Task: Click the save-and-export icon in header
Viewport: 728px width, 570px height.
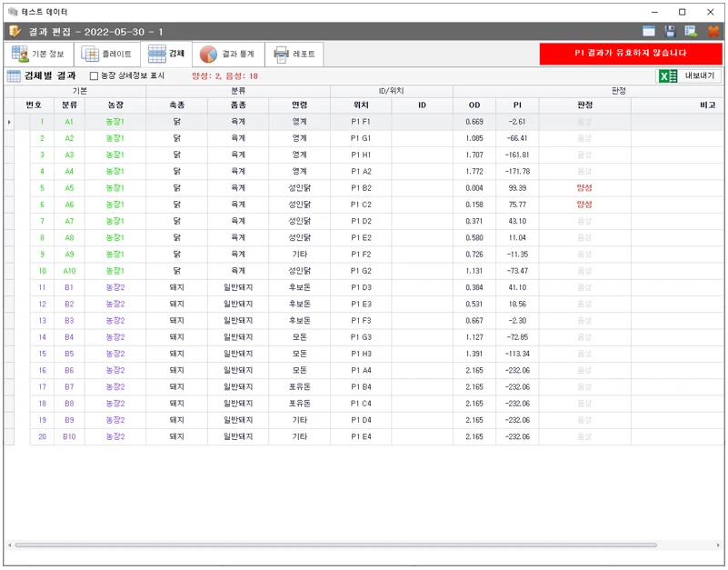Action: [x=691, y=32]
